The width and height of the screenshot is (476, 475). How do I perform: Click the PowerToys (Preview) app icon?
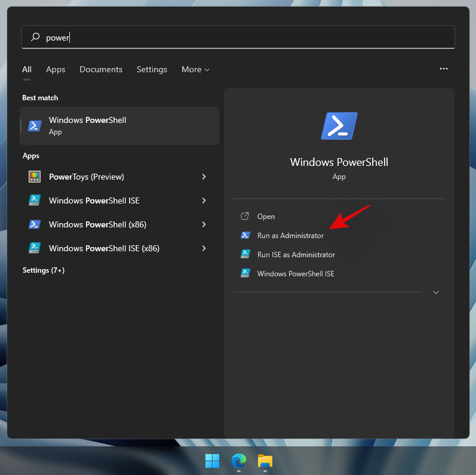(35, 177)
